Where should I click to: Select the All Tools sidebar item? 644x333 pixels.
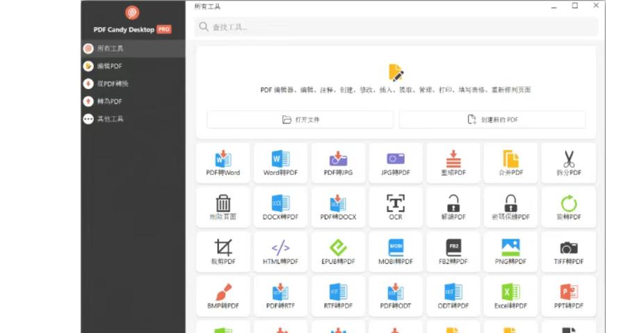coord(133,49)
